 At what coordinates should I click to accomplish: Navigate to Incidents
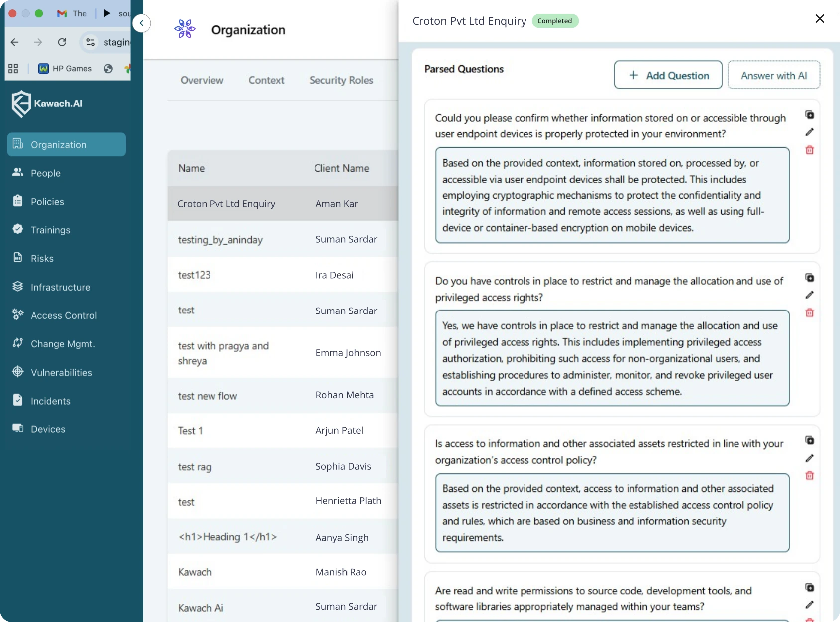(51, 401)
